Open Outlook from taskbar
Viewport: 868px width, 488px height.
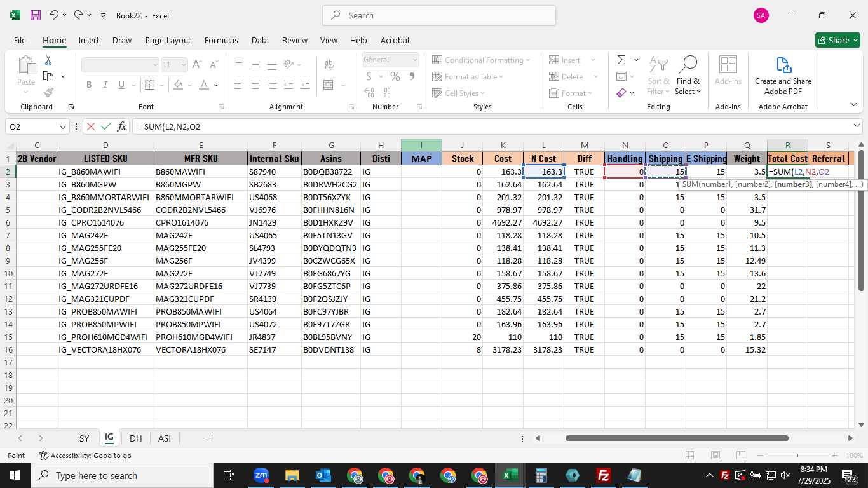(323, 475)
